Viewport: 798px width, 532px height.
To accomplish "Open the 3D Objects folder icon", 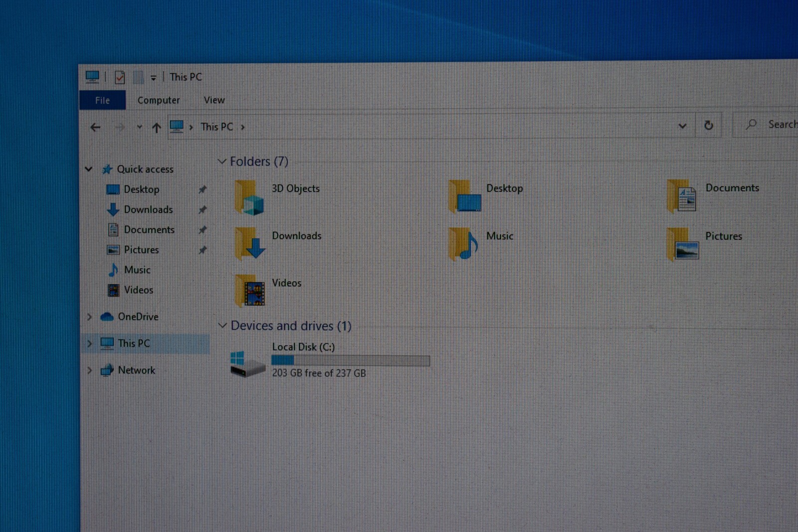I will coord(249,198).
